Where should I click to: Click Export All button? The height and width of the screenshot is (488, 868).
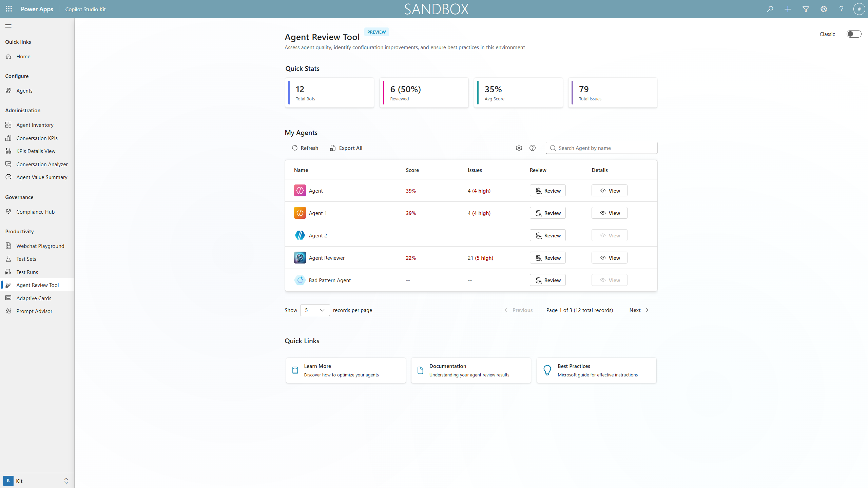(x=346, y=148)
